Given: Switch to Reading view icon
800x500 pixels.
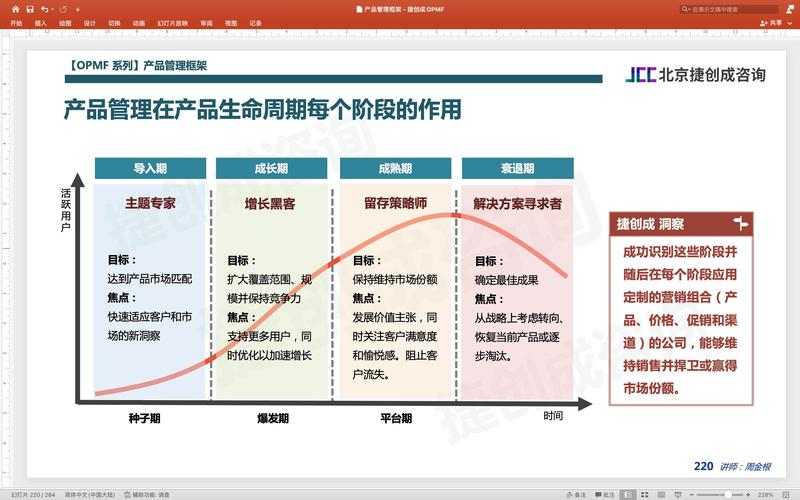Looking at the screenshot, I should pos(661,494).
